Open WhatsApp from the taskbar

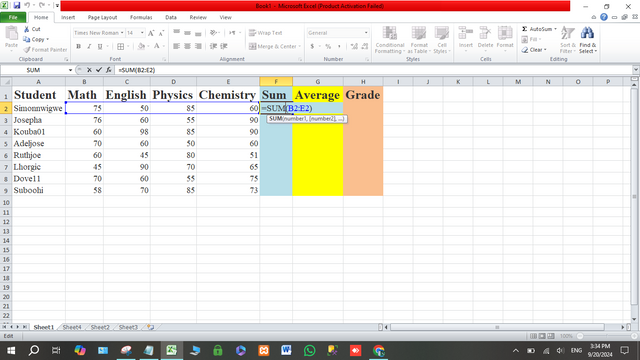pos(309,350)
